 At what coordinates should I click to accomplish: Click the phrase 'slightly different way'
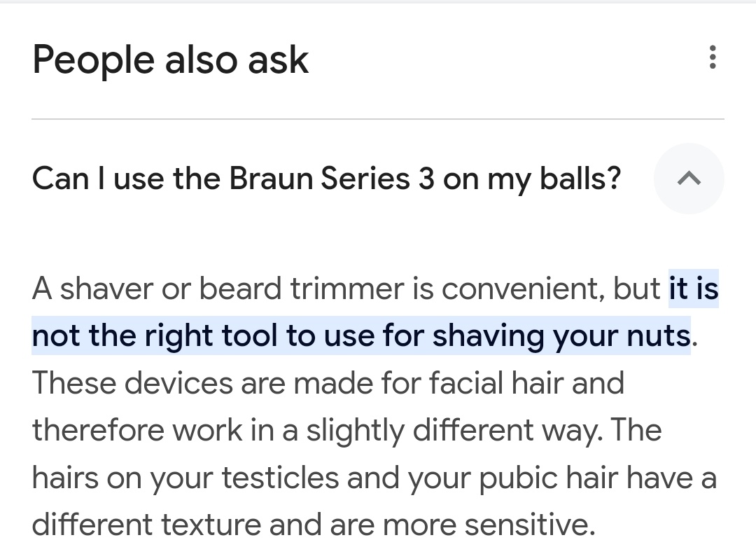pyautogui.click(x=455, y=430)
